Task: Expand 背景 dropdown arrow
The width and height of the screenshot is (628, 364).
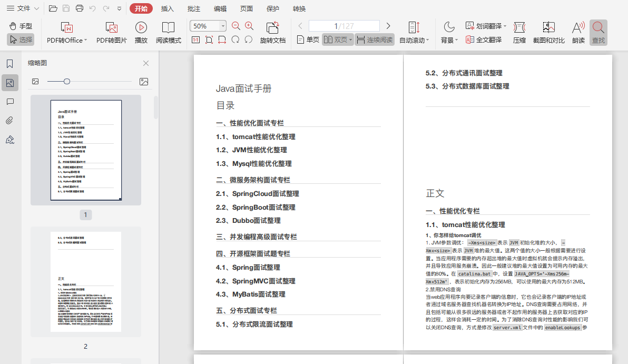Action: pyautogui.click(x=457, y=41)
